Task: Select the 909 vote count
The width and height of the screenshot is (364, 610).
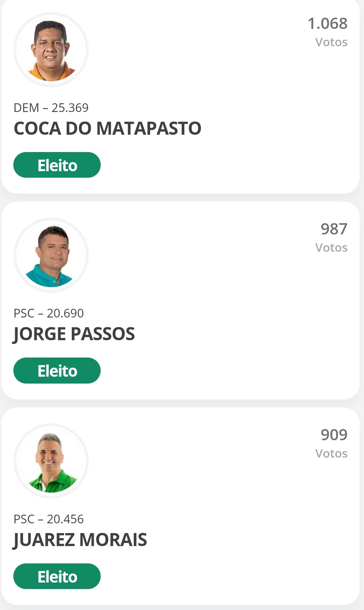Action: coord(334,435)
